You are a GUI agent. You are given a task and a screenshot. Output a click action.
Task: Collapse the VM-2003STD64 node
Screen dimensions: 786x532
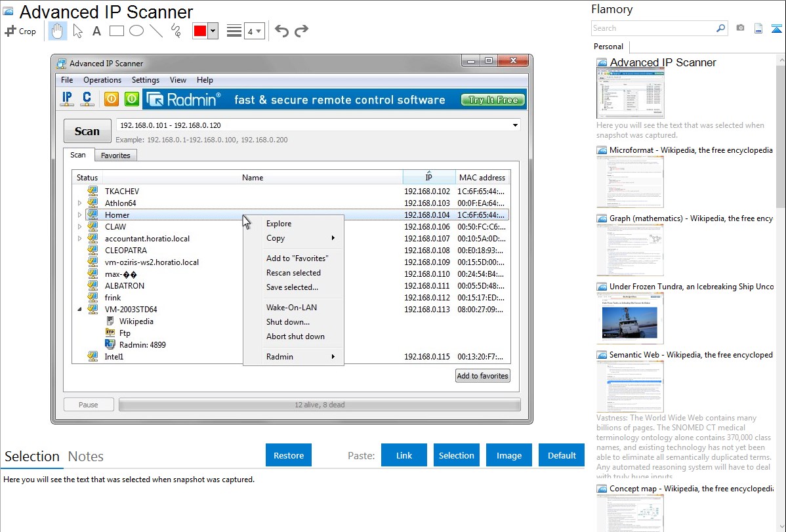[79, 310]
